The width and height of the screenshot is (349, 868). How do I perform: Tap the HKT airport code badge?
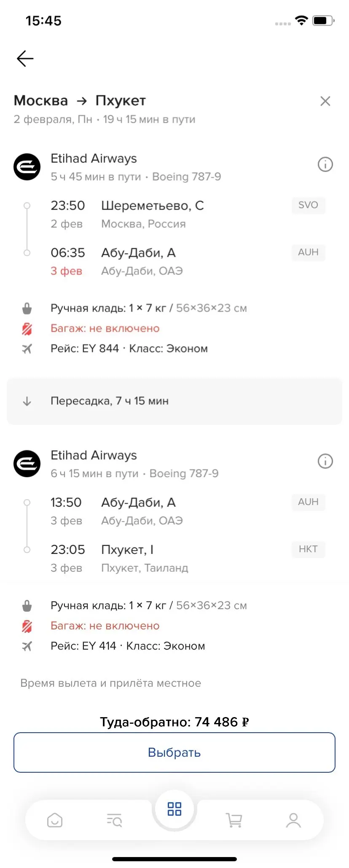coord(308,549)
